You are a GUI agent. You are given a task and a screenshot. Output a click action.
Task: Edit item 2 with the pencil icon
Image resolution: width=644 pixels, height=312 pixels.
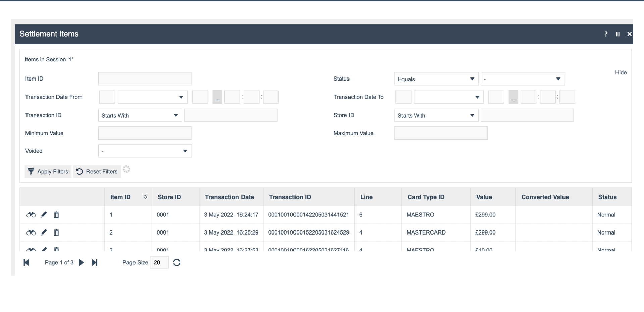tap(44, 232)
